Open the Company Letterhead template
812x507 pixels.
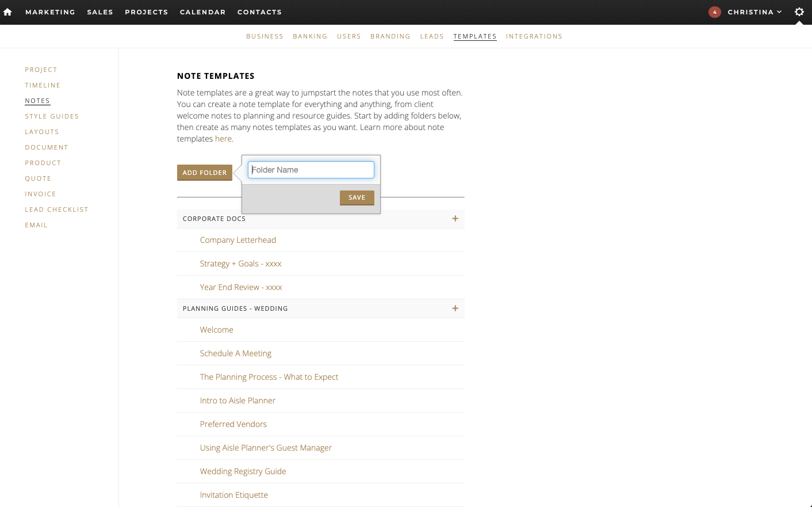coord(238,240)
